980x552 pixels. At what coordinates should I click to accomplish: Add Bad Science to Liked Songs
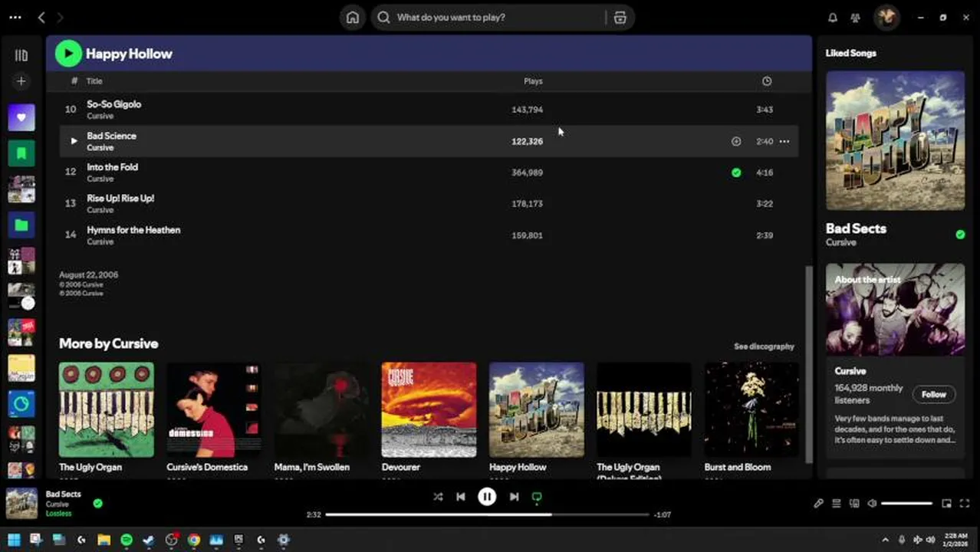tap(736, 141)
